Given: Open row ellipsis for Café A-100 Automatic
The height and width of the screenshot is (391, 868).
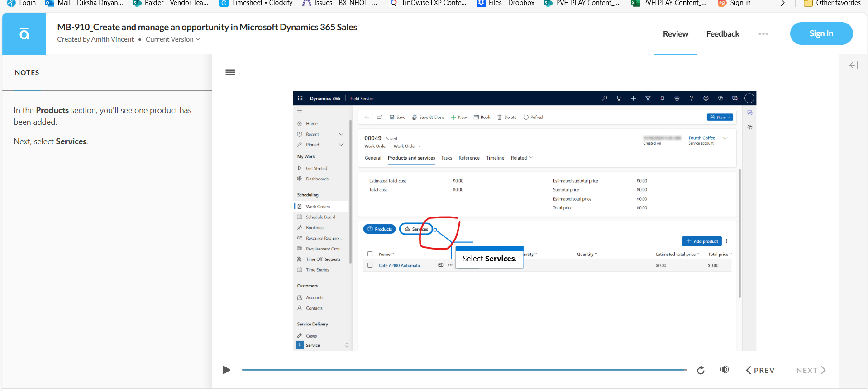Looking at the screenshot, I should click(x=450, y=265).
